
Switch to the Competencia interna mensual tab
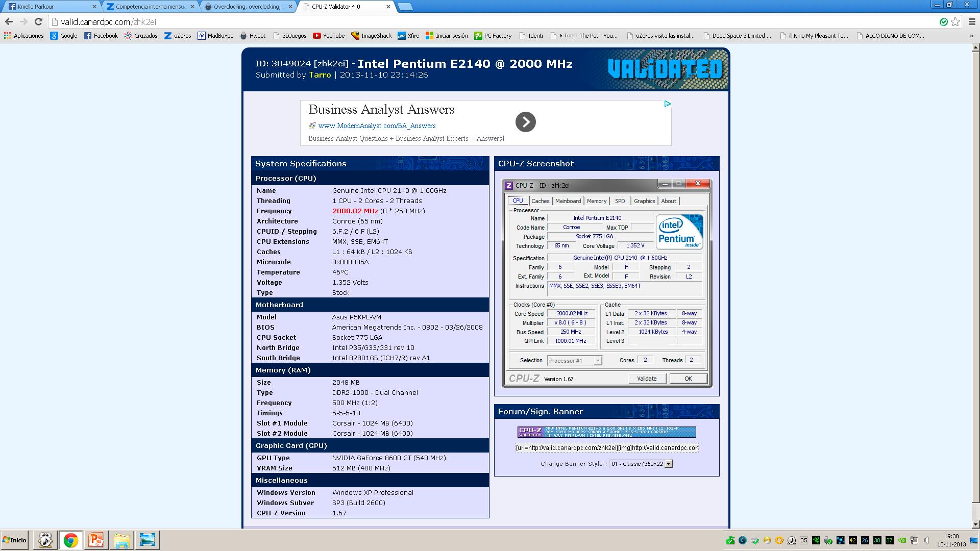(x=151, y=7)
